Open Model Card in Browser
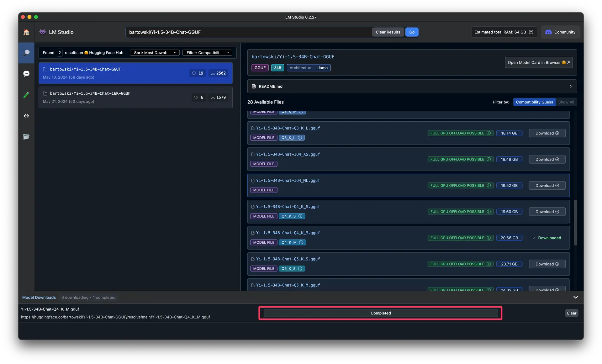 (x=539, y=62)
